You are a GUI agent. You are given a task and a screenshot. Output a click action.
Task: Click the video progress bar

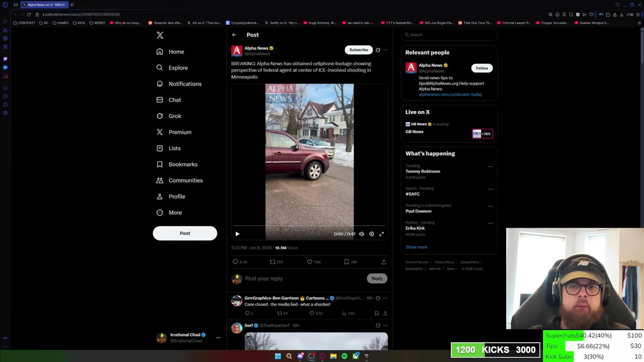[309, 226]
